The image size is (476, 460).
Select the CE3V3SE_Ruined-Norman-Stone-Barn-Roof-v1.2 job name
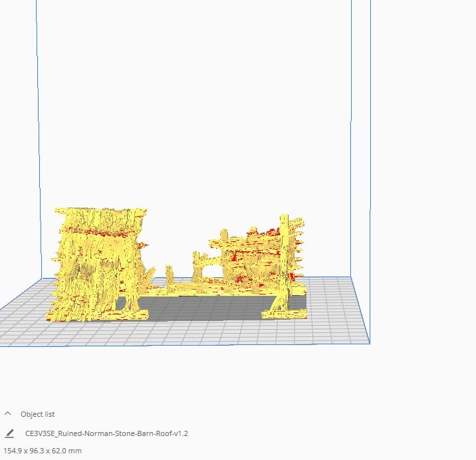pos(106,433)
